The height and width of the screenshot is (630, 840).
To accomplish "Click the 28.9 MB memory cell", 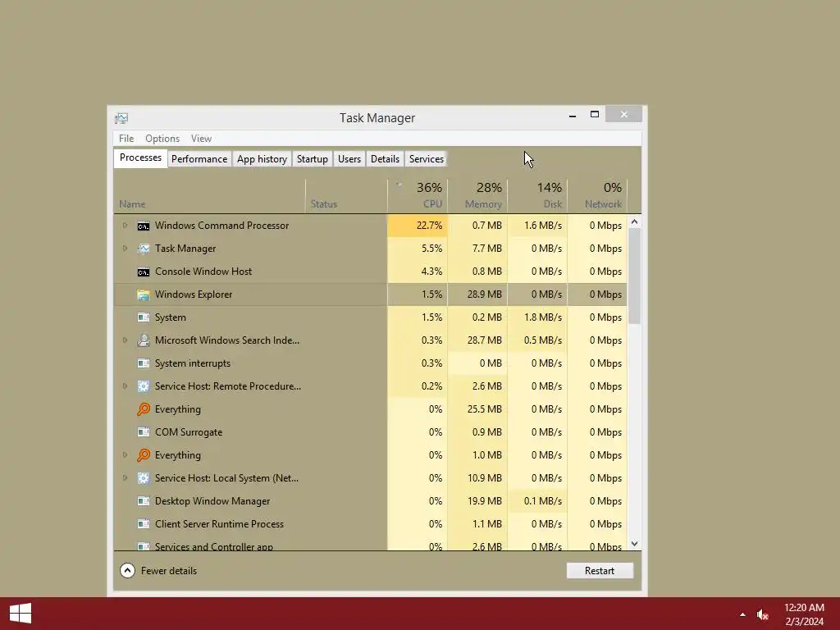I will [x=478, y=294].
